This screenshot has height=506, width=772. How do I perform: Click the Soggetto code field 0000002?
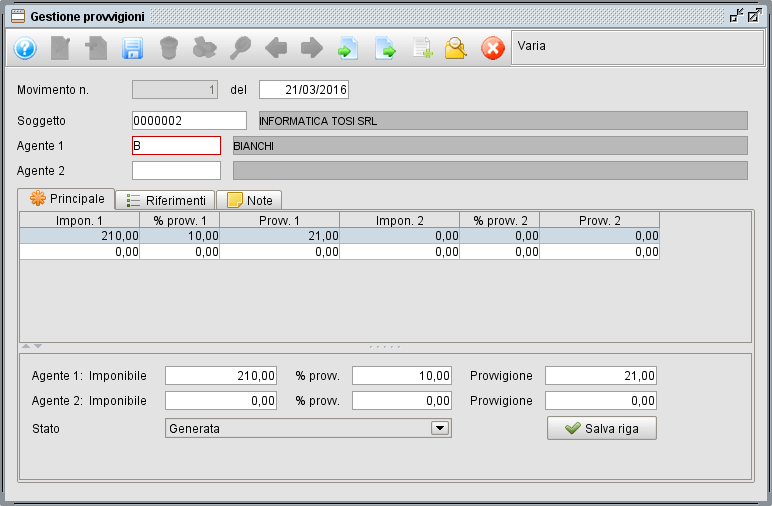(x=189, y=121)
